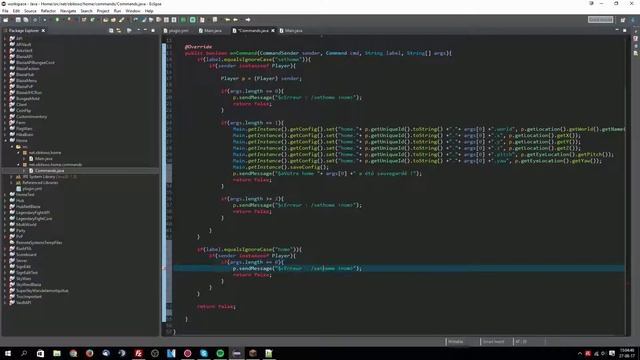Expand the JRE System Library node
This screenshot has height=360, width=640.
point(12,177)
